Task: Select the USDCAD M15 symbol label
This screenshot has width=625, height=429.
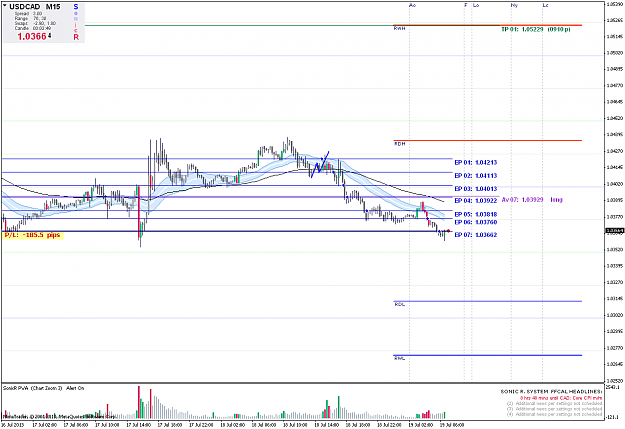Action: pos(35,7)
